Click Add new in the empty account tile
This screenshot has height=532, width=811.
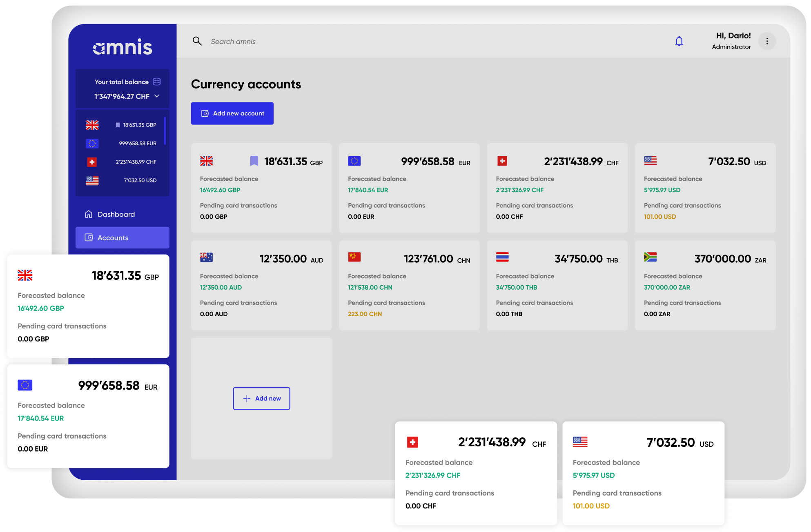[261, 398]
